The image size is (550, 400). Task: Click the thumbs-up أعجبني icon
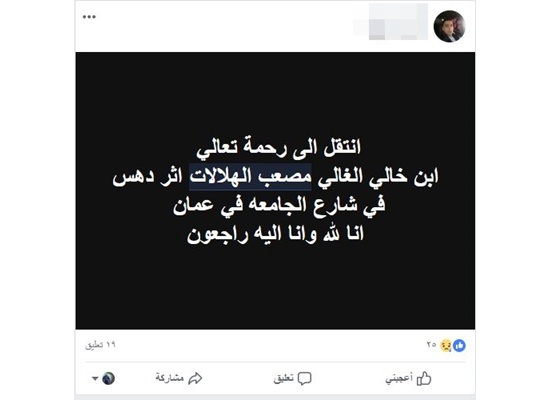pos(424,379)
